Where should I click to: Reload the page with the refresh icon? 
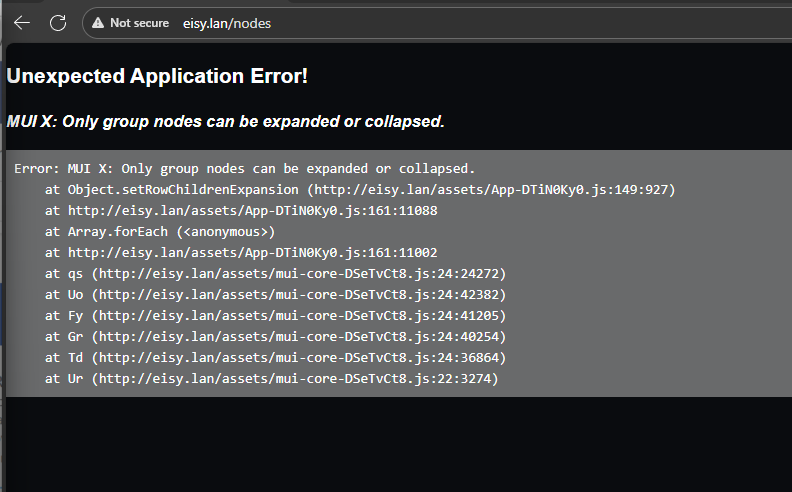pos(58,23)
